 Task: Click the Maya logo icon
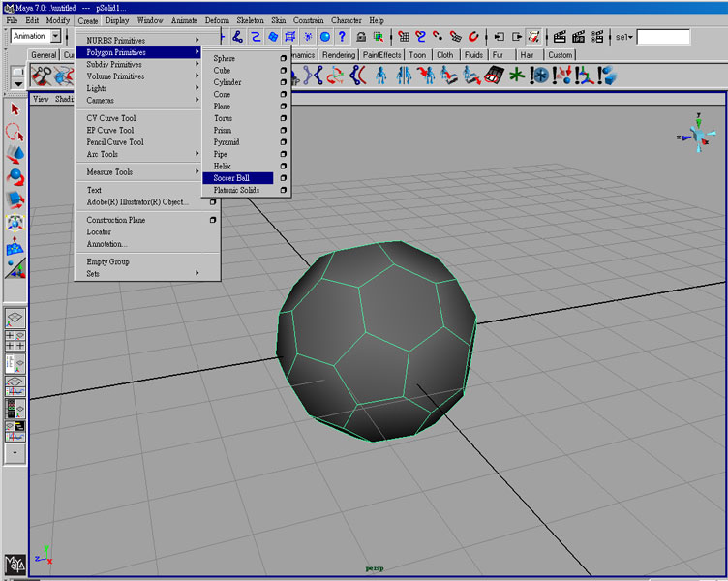coord(15,565)
